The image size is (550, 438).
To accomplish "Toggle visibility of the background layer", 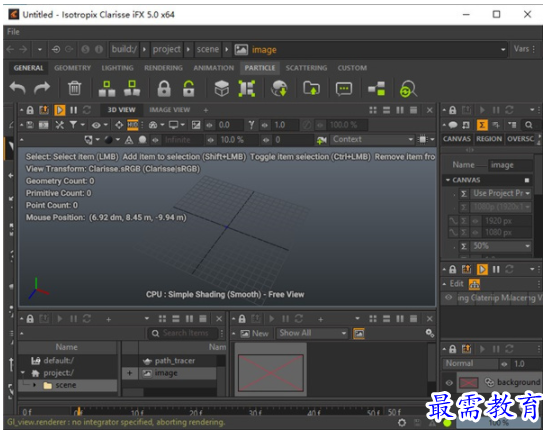I will click(449, 383).
